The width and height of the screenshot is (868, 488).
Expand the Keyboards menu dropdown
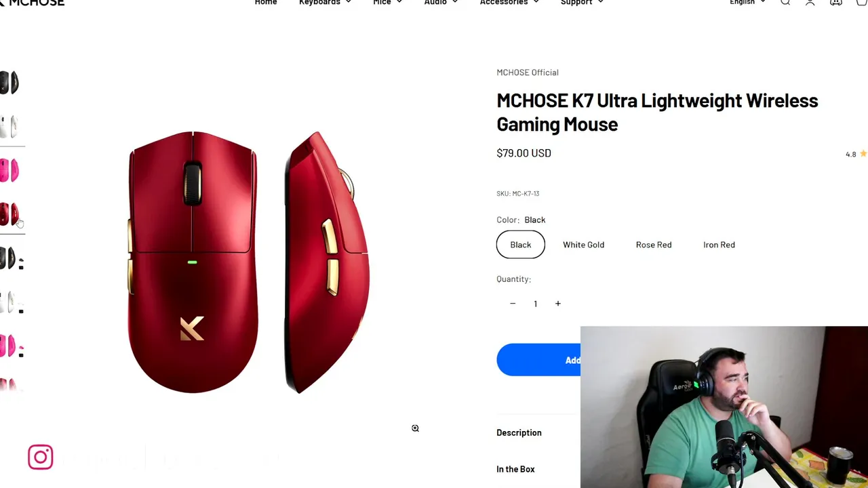(x=325, y=3)
